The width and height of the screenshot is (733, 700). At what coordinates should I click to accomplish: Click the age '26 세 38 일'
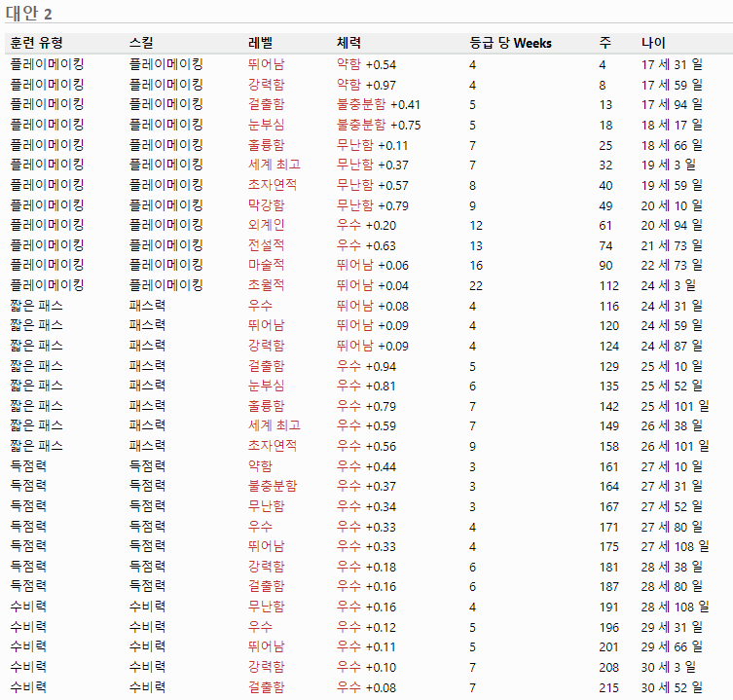(672, 426)
